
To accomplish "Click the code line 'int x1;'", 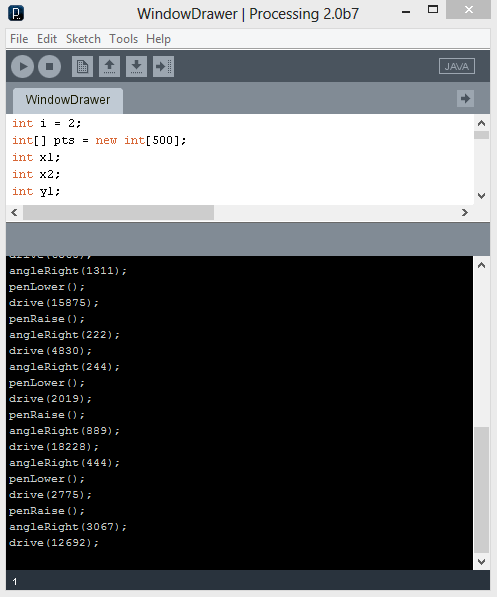I will 36,157.
